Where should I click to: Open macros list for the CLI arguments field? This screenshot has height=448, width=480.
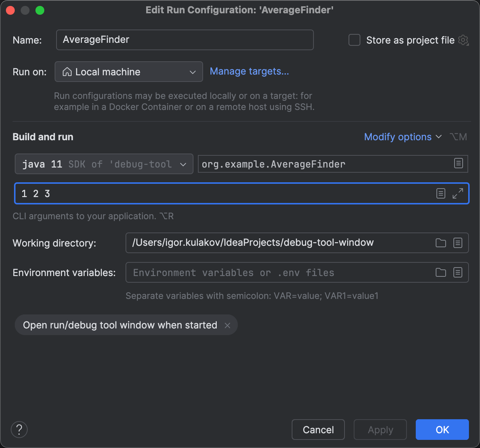441,193
